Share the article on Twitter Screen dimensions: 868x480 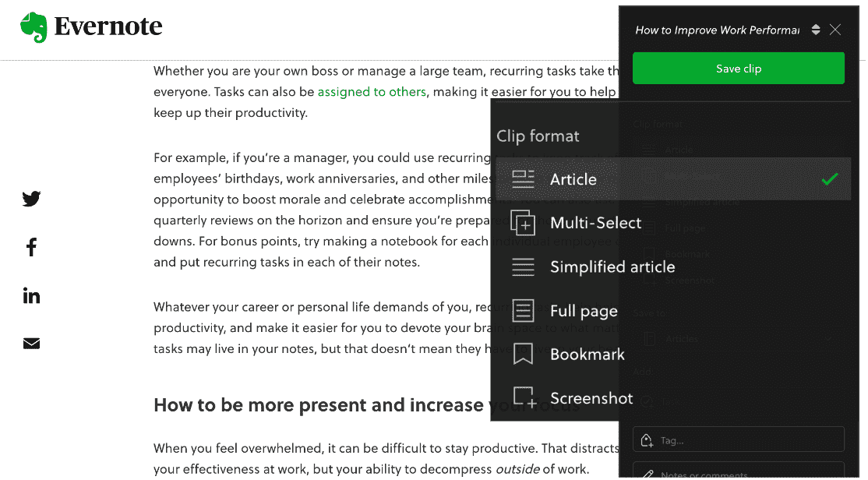click(31, 199)
